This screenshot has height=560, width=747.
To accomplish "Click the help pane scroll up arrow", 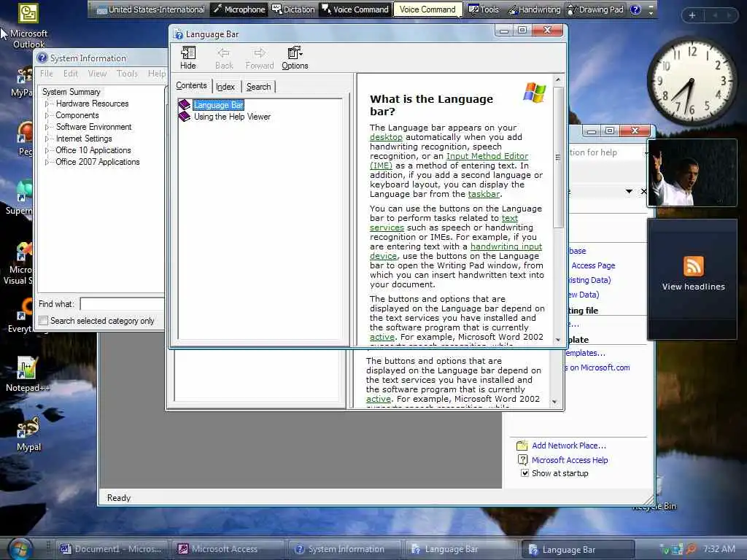I will coord(558,79).
